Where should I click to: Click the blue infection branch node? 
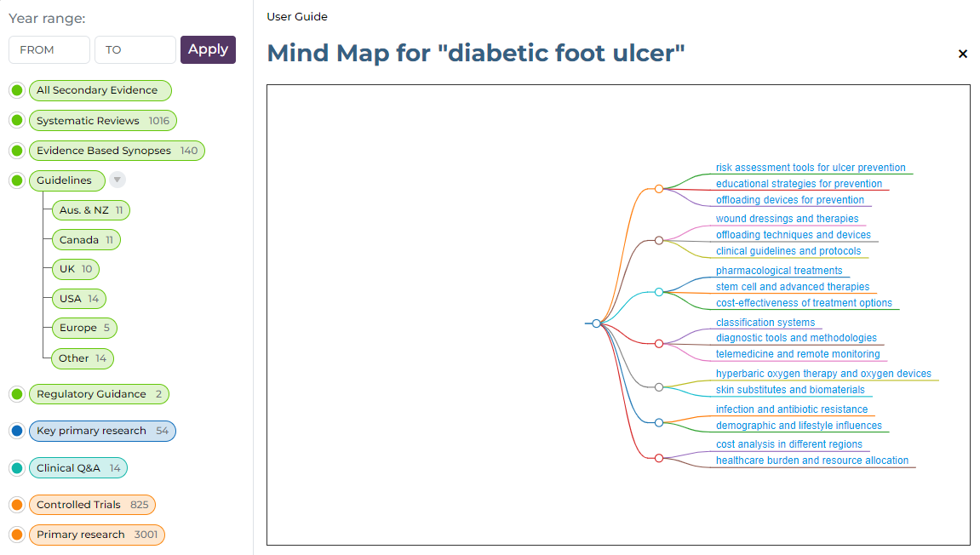pos(659,422)
